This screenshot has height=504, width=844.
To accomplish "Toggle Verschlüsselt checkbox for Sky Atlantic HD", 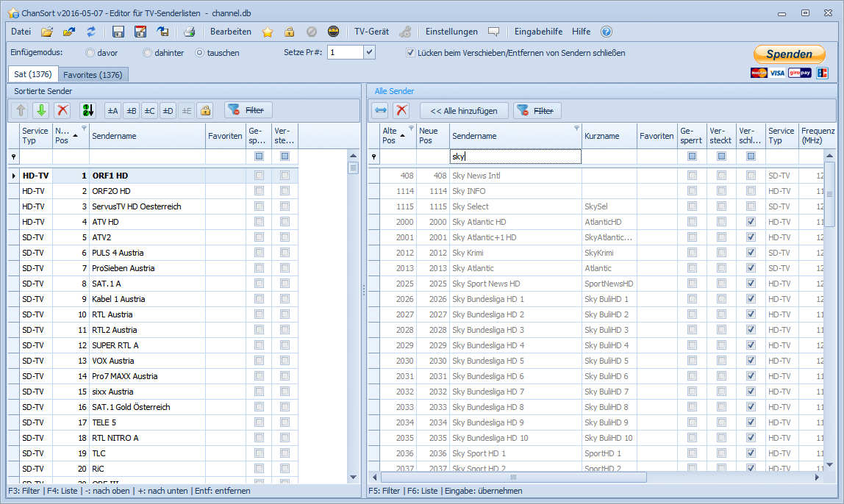I will pyautogui.click(x=751, y=222).
